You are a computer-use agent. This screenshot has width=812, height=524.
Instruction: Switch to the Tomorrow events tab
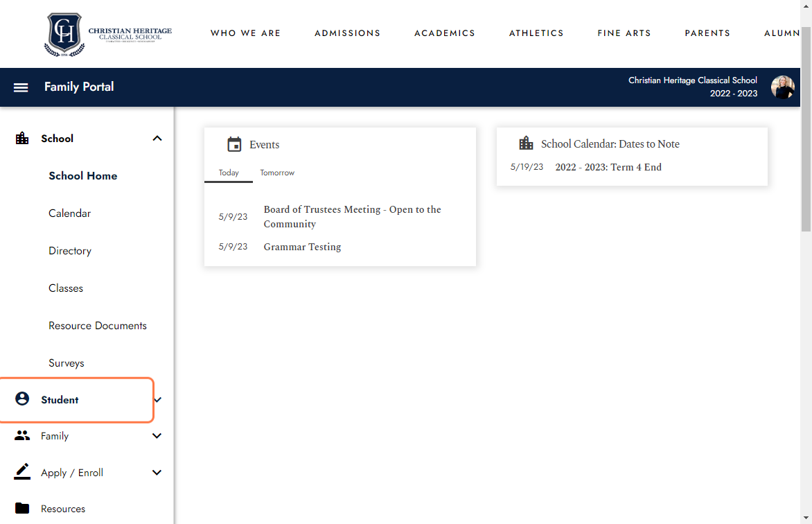(277, 173)
